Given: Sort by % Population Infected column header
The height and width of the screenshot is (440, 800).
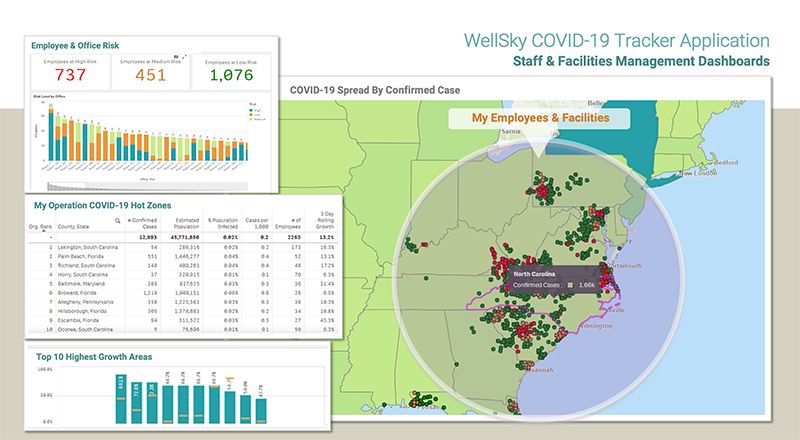Looking at the screenshot, I should click(223, 223).
